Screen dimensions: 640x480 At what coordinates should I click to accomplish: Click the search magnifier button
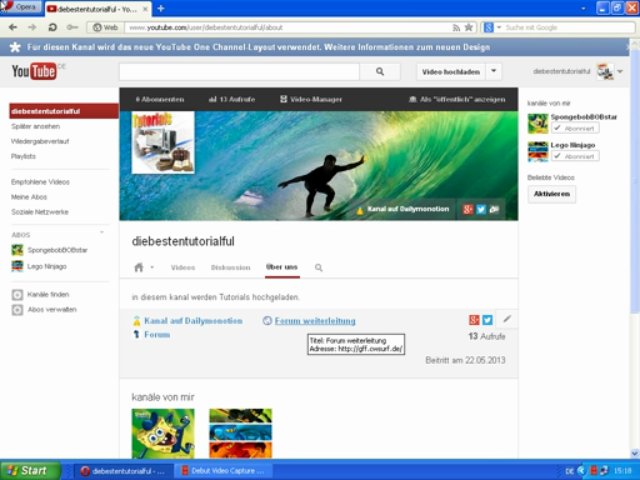coord(379,72)
